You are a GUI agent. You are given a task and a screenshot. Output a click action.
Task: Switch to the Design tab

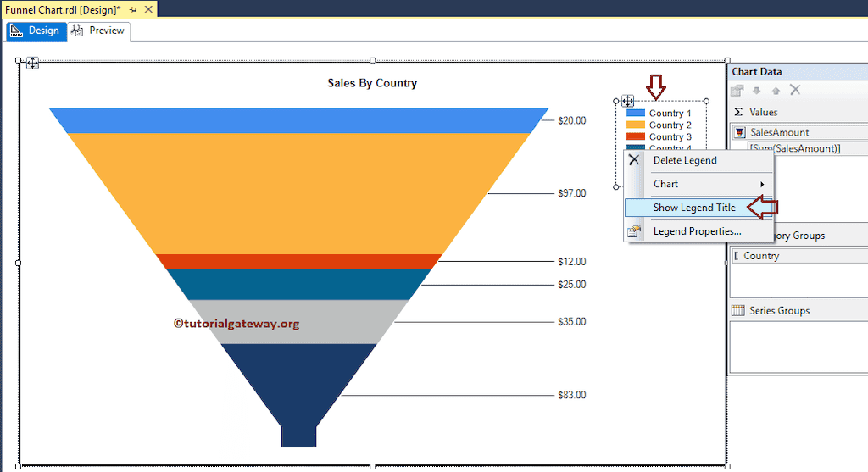[x=35, y=31]
